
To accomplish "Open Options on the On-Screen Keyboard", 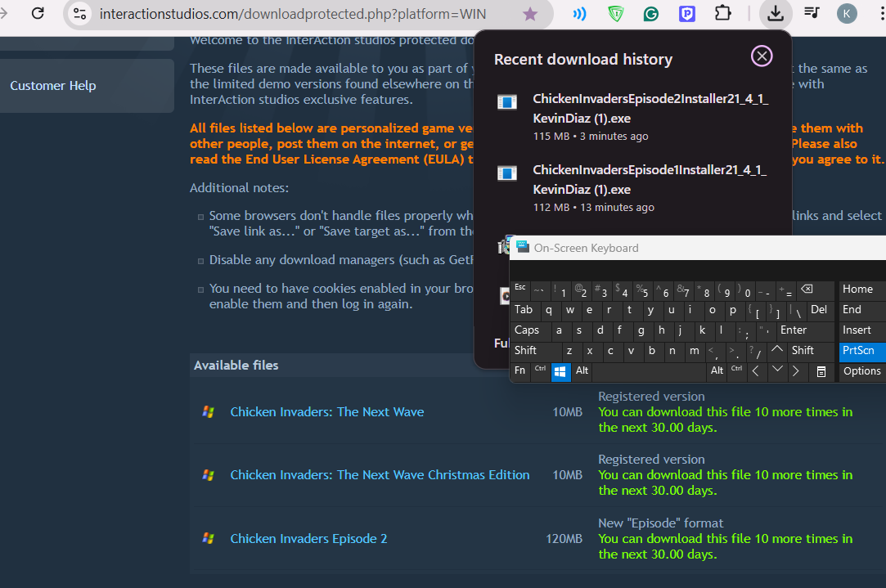I will tap(862, 371).
